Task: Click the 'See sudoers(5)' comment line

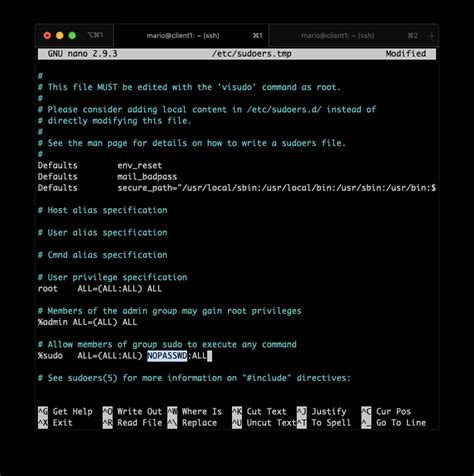Action: (194, 378)
